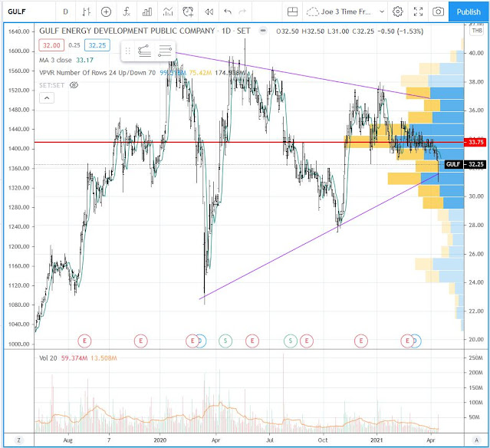Open chart settings gear
The width and height of the screenshot is (490, 448).
click(398, 12)
